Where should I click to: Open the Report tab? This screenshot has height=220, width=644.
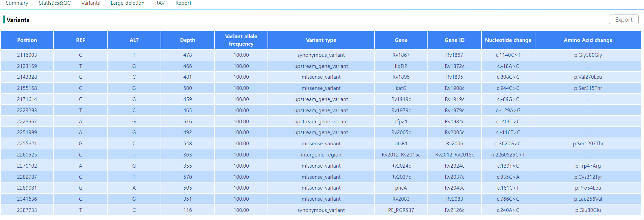(x=183, y=3)
